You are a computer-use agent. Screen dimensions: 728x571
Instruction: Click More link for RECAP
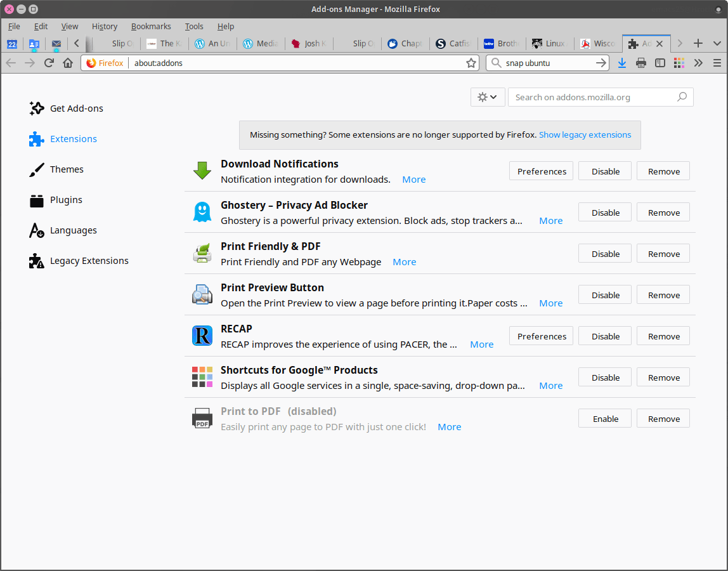pos(481,345)
